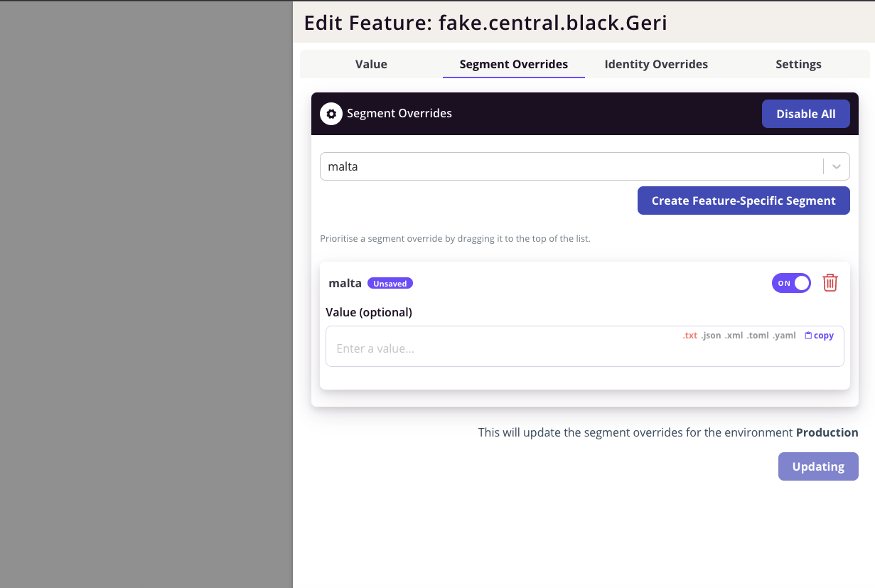Click the Disable All button
The height and width of the screenshot is (588, 875).
(x=805, y=114)
